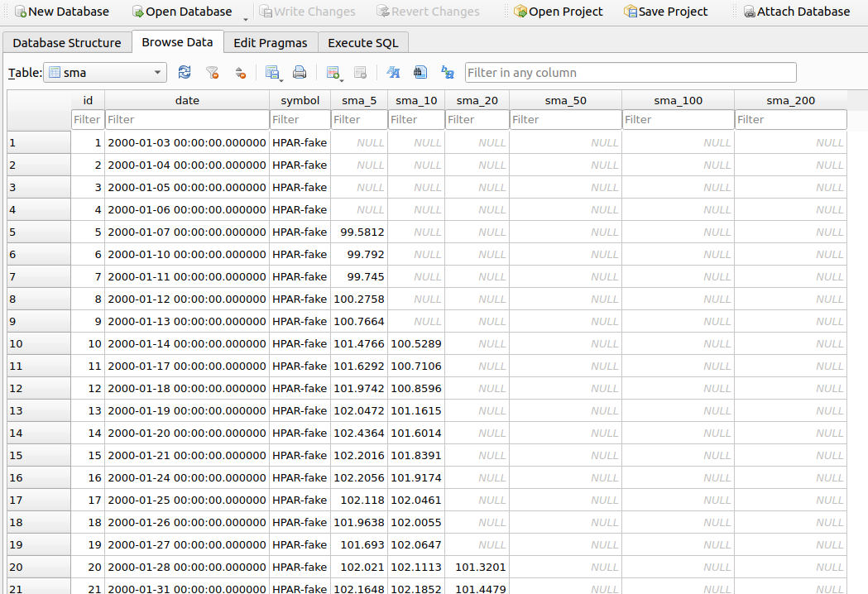Click the Revert Changes toolbar button
This screenshot has height=594, width=868.
click(x=428, y=12)
